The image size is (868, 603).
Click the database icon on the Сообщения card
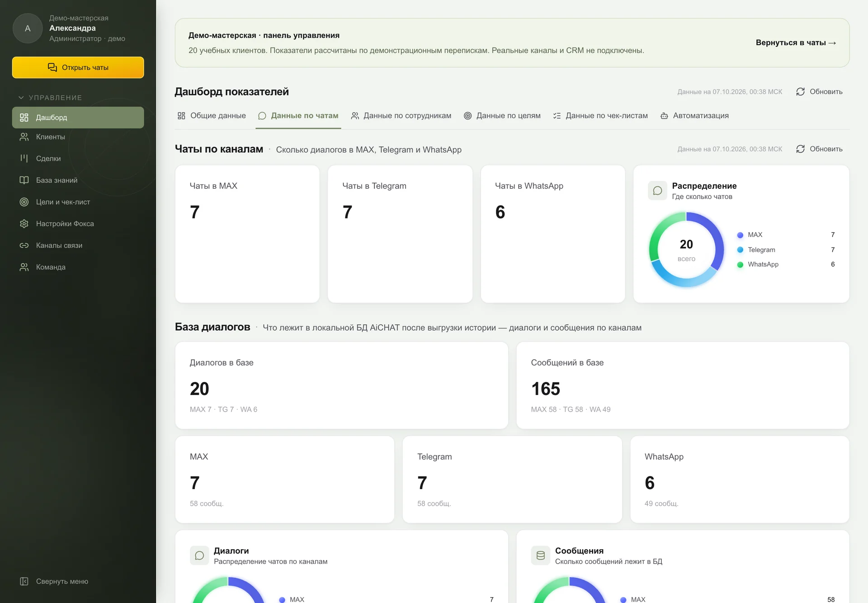tap(540, 556)
